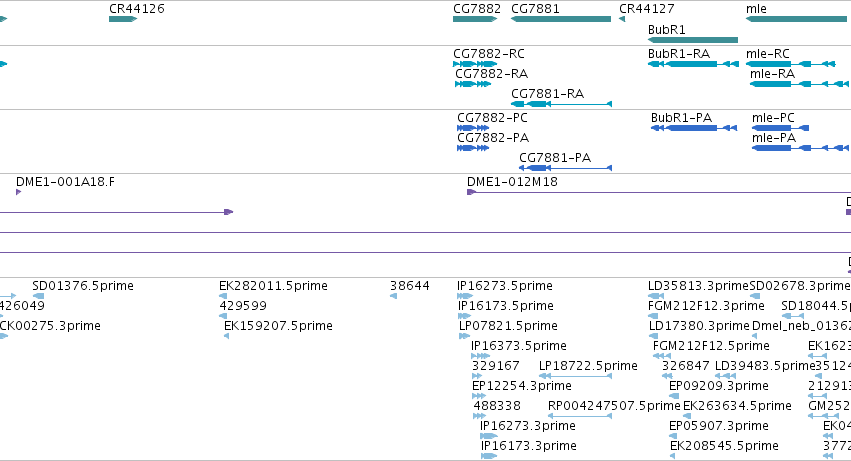851x461 pixels.
Task: Click the 429599 feature label
Action: point(243,306)
